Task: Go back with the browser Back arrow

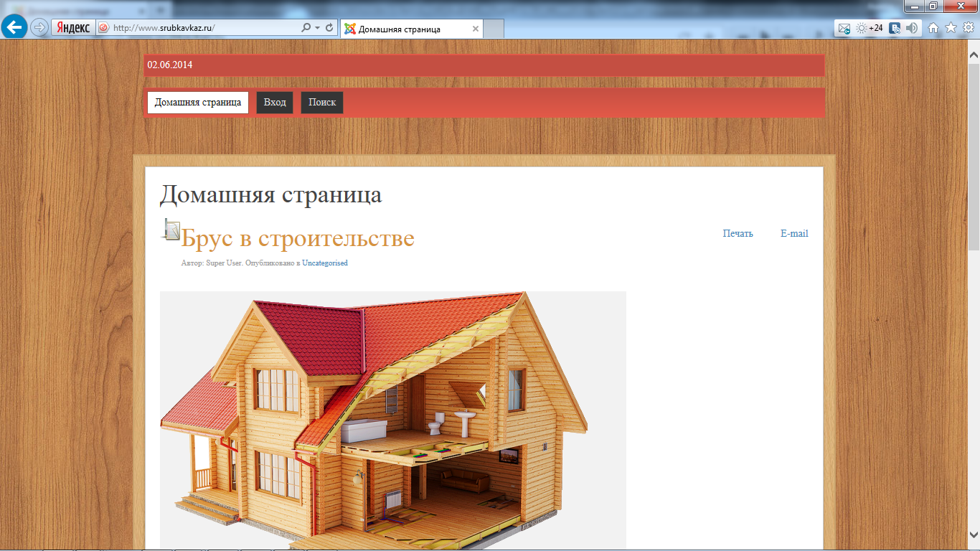Action: 14,27
